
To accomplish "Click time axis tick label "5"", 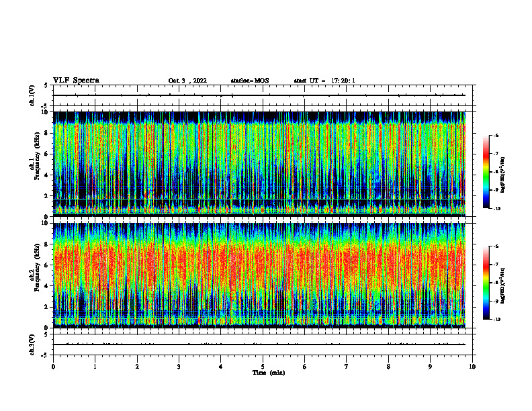I will (263, 367).
